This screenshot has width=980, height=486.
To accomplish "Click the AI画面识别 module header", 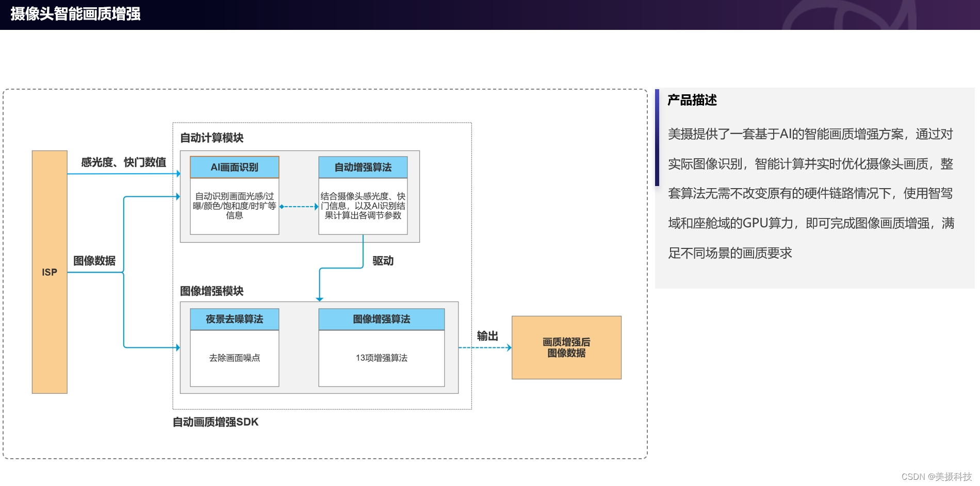I will tap(234, 166).
